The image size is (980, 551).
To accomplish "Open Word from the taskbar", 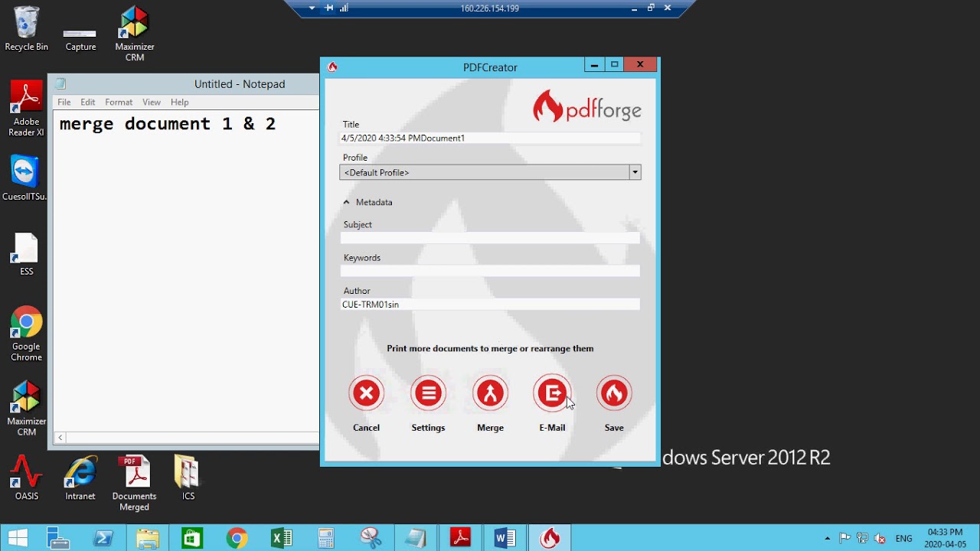I will point(505,538).
